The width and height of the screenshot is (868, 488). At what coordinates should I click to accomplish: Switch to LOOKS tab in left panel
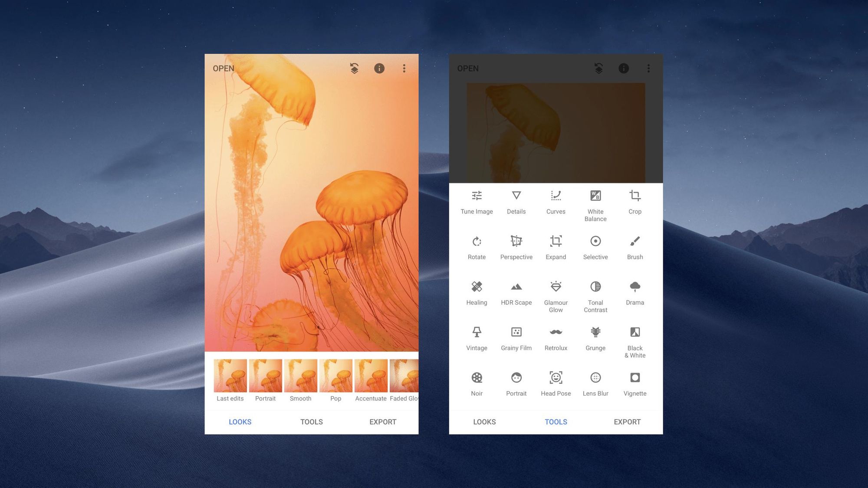240,421
